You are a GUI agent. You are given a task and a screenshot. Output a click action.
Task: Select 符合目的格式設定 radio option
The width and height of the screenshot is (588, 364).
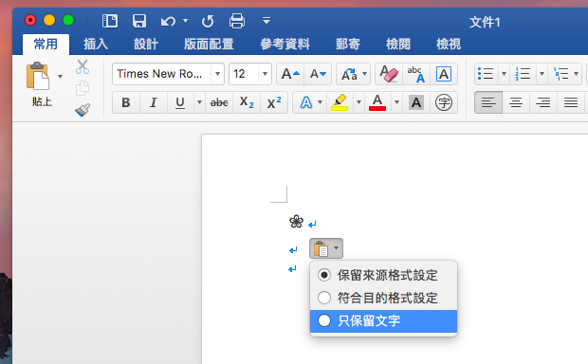tap(383, 298)
